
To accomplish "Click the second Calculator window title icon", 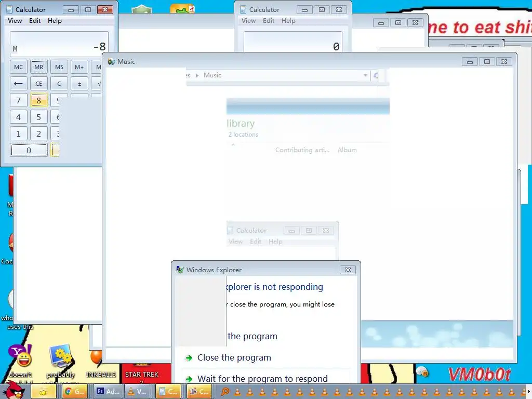I will [x=243, y=9].
